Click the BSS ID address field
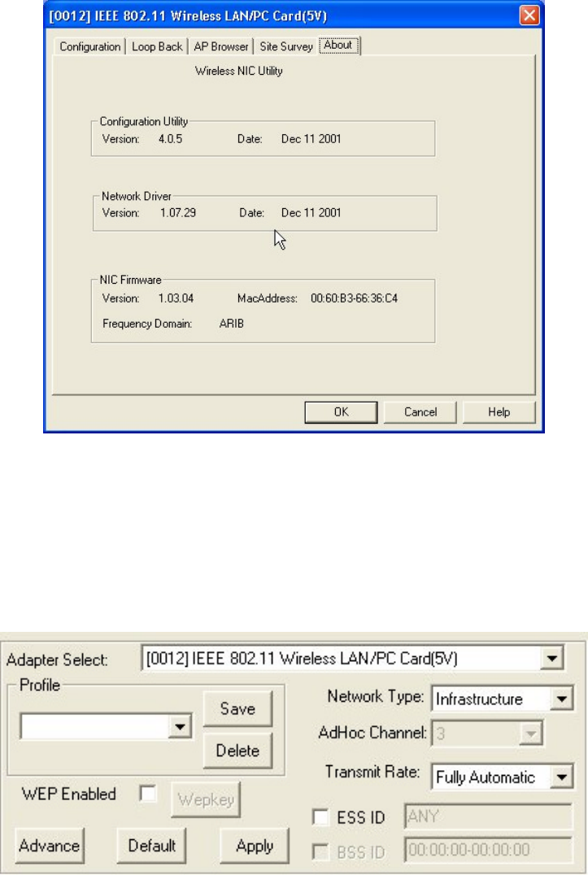588x875 pixels. point(488,850)
